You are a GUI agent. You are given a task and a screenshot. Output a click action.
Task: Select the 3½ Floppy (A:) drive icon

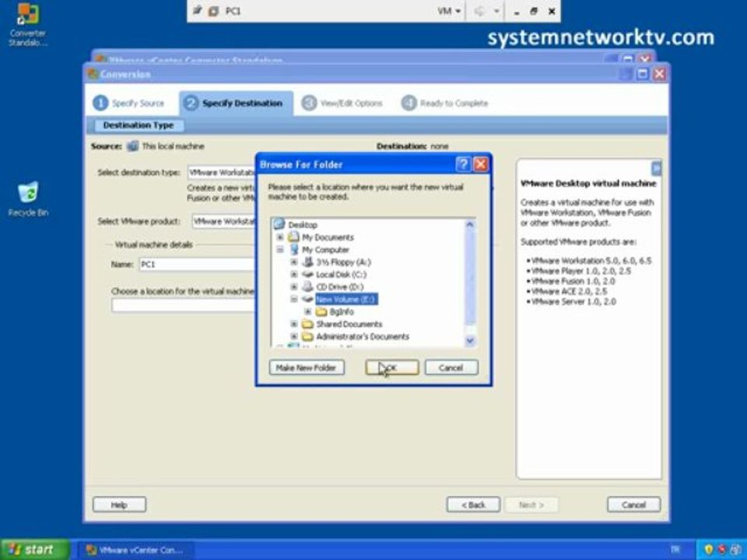point(308,261)
